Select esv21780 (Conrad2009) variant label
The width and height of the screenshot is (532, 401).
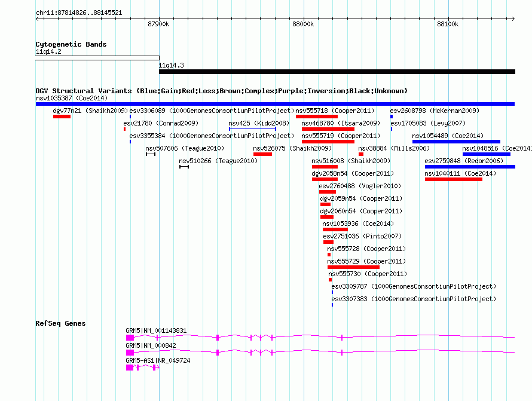161,123
